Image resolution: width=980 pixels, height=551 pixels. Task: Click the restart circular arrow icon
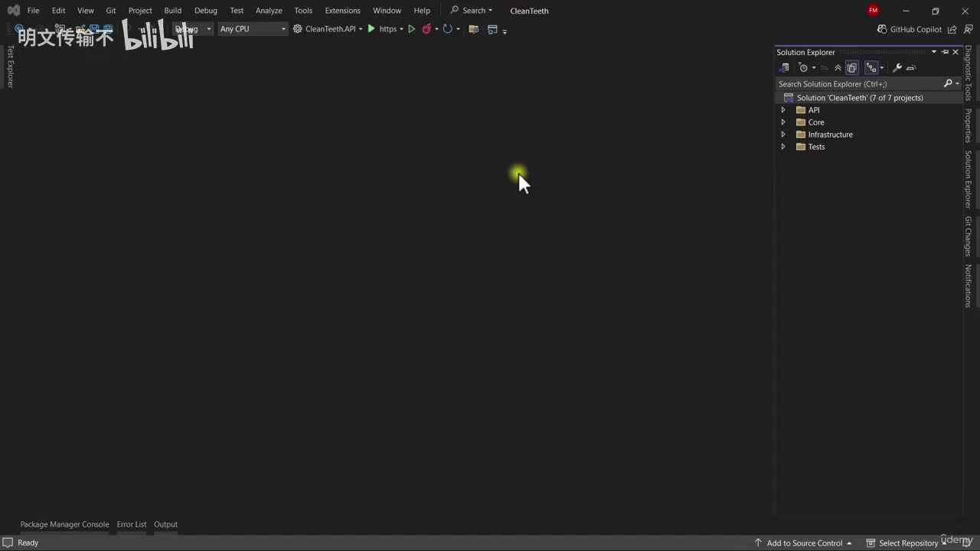coord(447,29)
